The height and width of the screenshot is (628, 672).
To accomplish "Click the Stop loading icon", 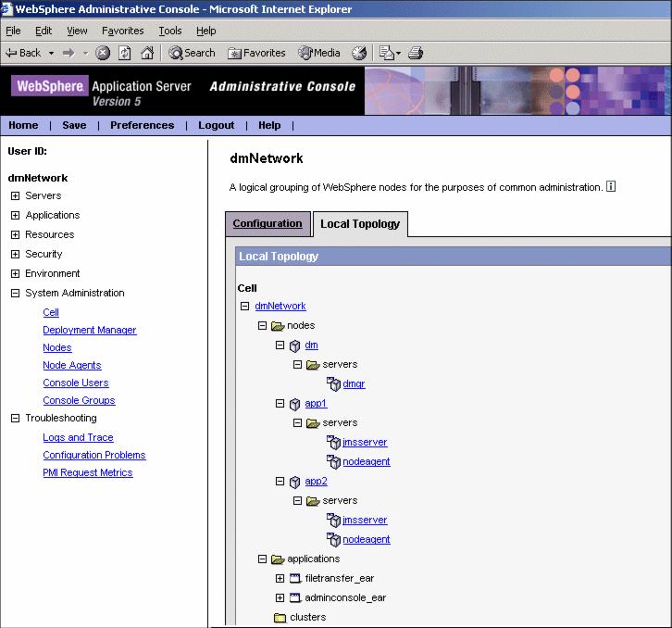I will (103, 53).
